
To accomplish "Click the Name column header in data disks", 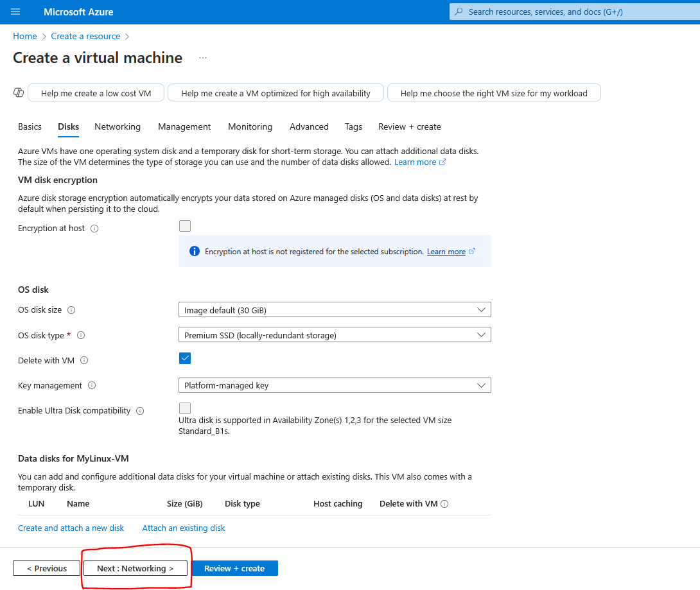I will tap(78, 504).
